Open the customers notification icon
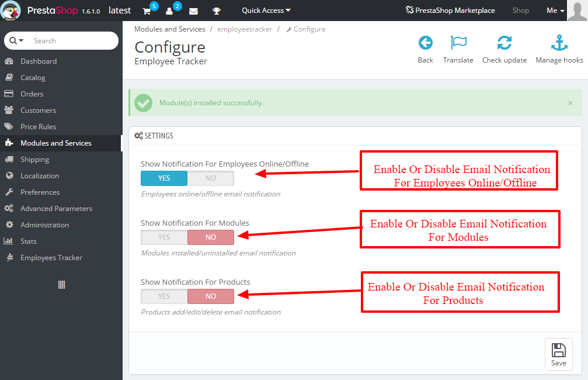This screenshot has width=588, height=380. (x=169, y=11)
